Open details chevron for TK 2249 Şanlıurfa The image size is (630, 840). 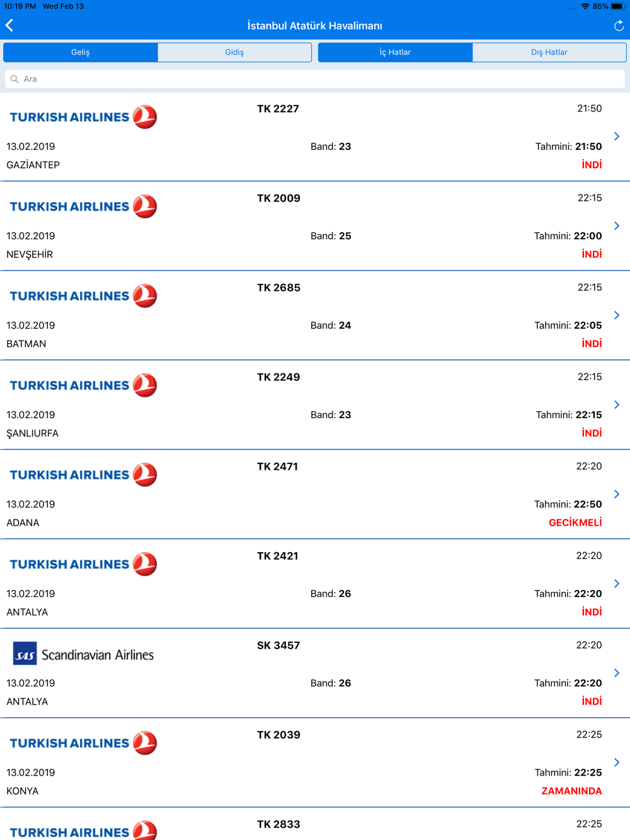coord(617,405)
